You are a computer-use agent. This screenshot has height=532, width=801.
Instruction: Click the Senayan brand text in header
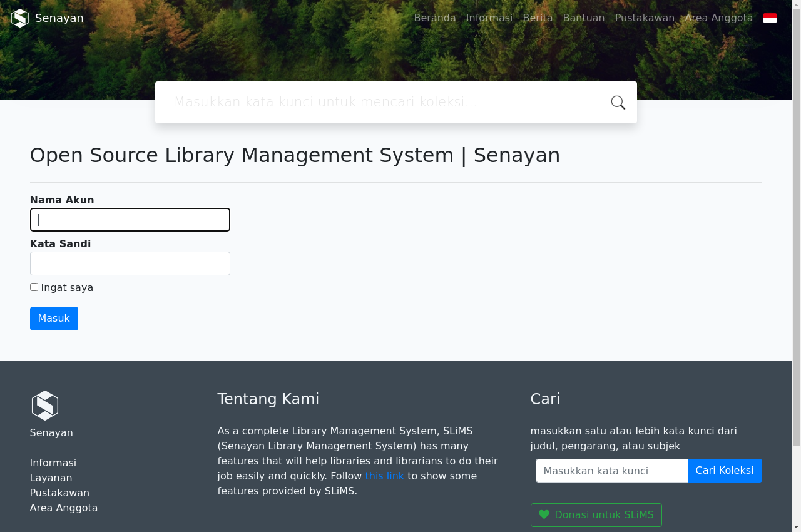(x=59, y=18)
